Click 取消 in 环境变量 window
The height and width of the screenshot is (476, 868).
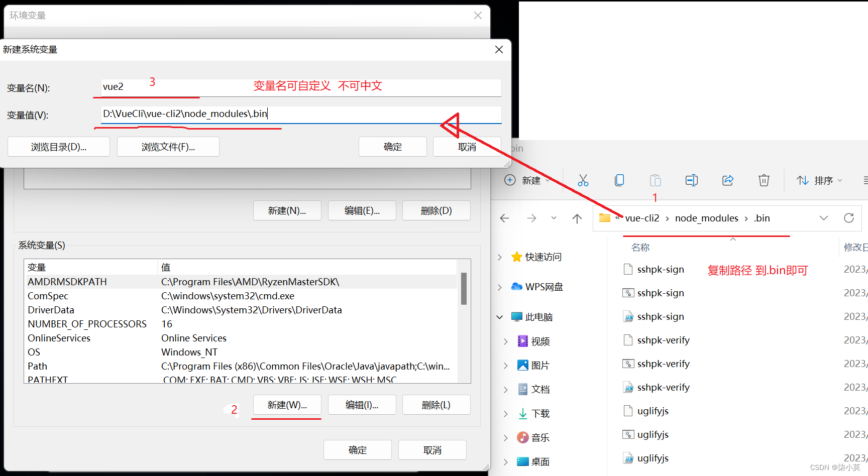[x=432, y=450]
